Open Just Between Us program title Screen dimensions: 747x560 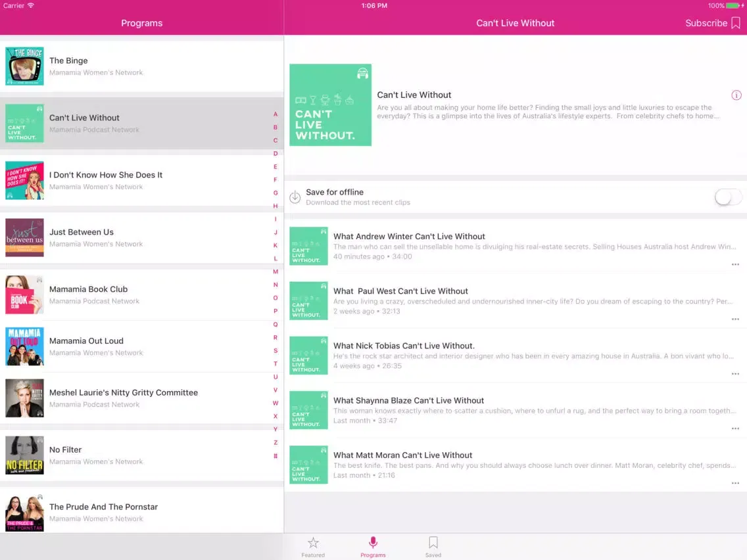coord(82,232)
